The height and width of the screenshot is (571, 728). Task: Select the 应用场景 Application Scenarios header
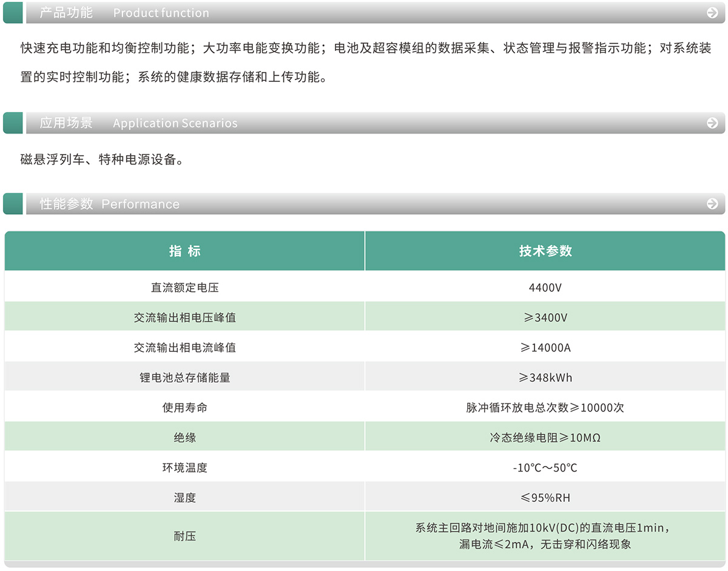pos(138,123)
